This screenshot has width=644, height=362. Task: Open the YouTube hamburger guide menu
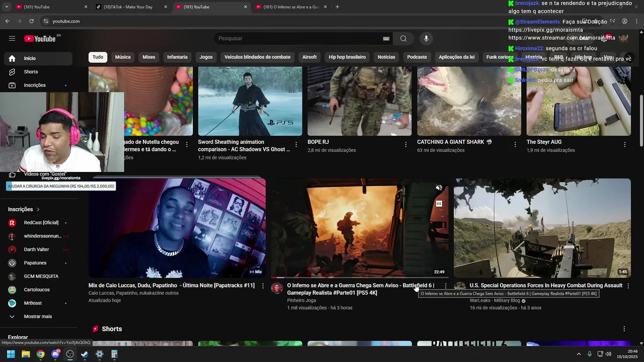pyautogui.click(x=12, y=38)
